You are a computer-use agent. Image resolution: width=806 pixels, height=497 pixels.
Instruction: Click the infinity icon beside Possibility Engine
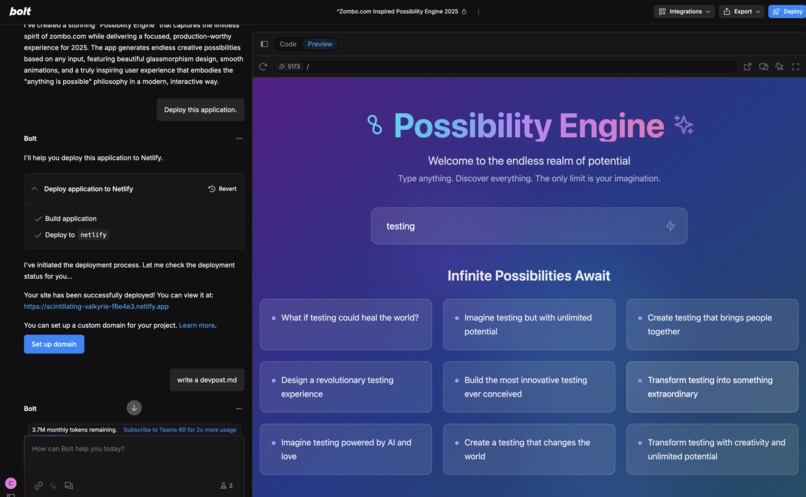coord(375,125)
